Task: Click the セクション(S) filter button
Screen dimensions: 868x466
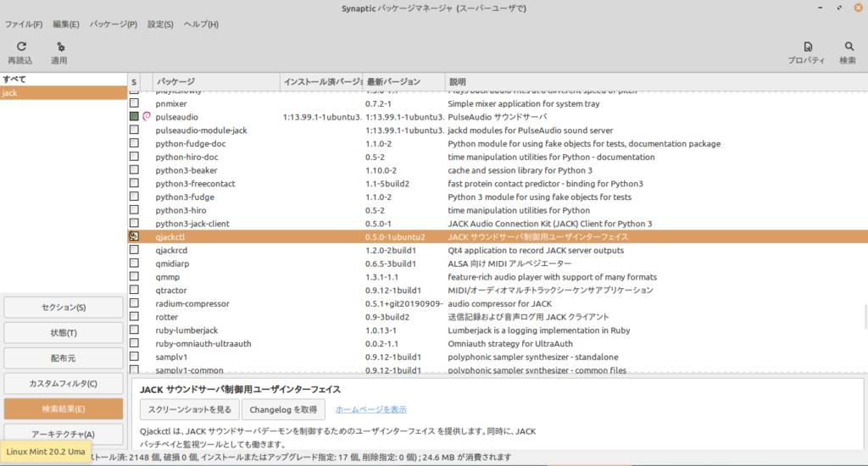Action: 63,308
